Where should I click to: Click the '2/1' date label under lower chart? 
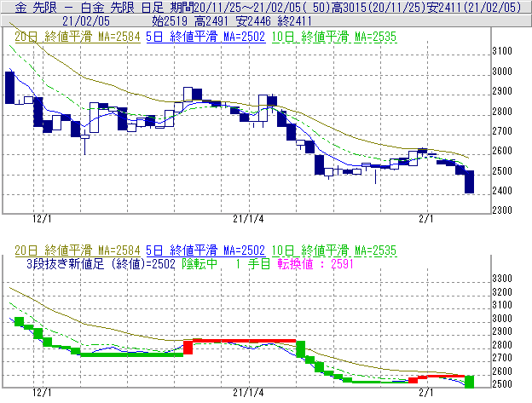click(426, 393)
